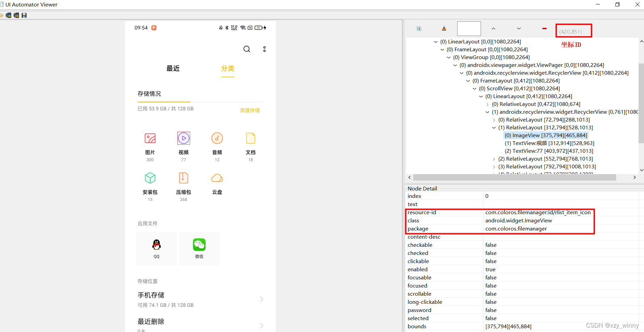
Task: Switch to the 最近 tab
Action: pos(173,68)
